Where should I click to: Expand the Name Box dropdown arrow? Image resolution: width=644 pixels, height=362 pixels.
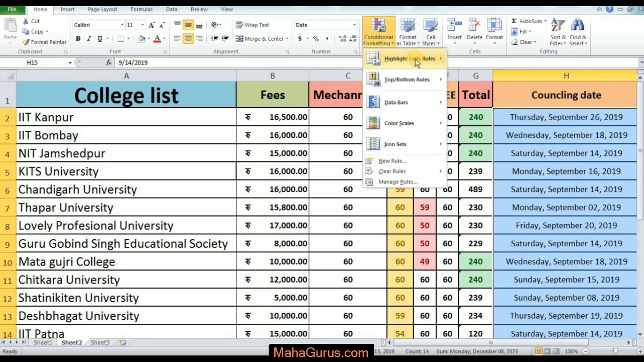coord(70,62)
